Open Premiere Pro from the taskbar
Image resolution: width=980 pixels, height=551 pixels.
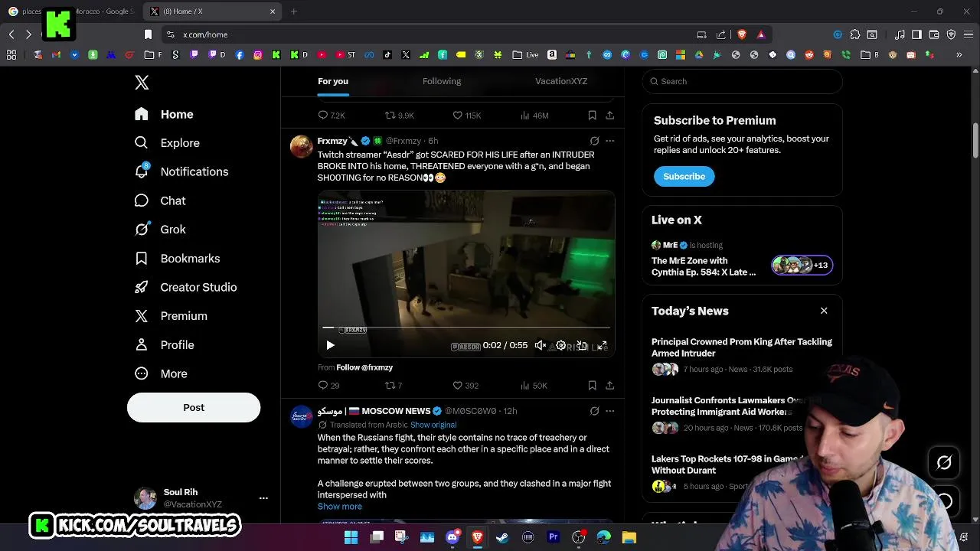tap(554, 537)
